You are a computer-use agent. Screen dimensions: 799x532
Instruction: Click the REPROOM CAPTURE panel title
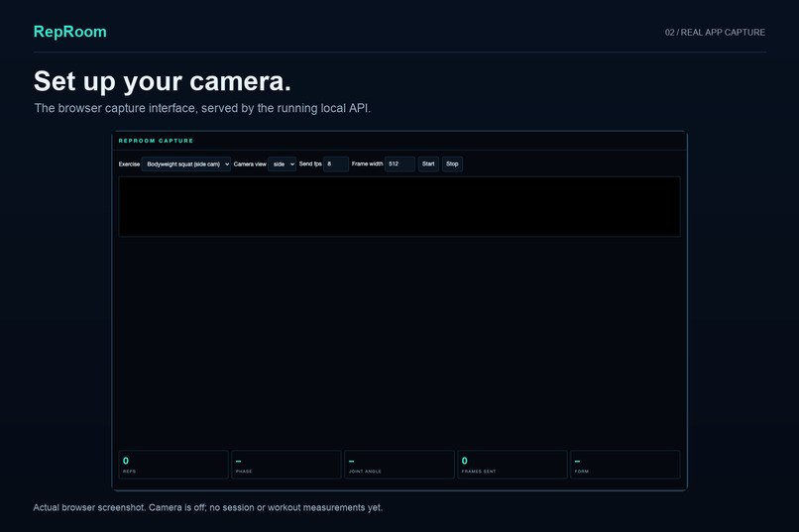point(156,141)
